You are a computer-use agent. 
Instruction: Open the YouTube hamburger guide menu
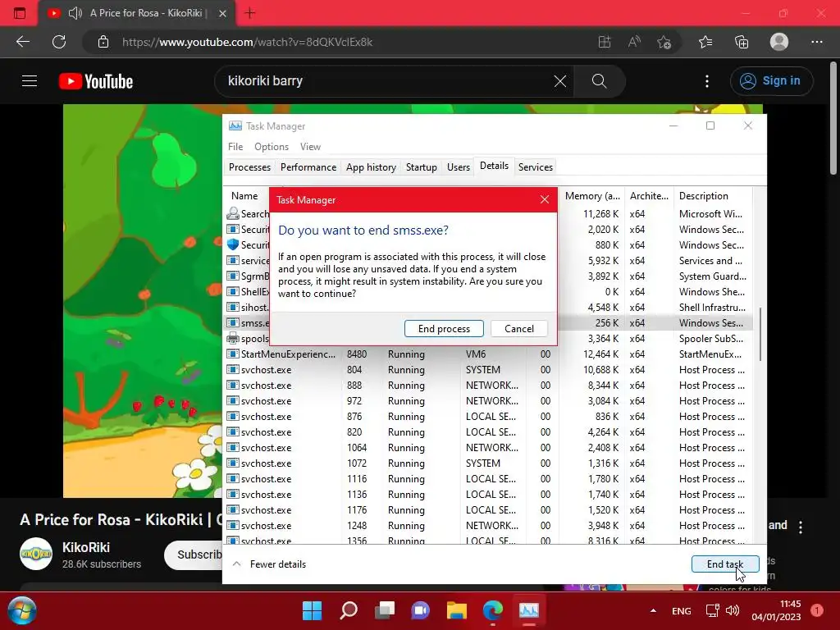(30, 81)
